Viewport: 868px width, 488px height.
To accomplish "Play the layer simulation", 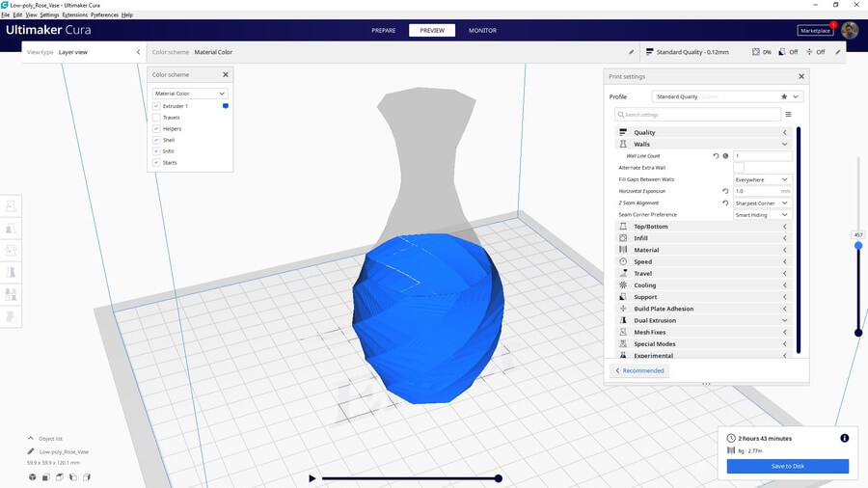I will (312, 478).
